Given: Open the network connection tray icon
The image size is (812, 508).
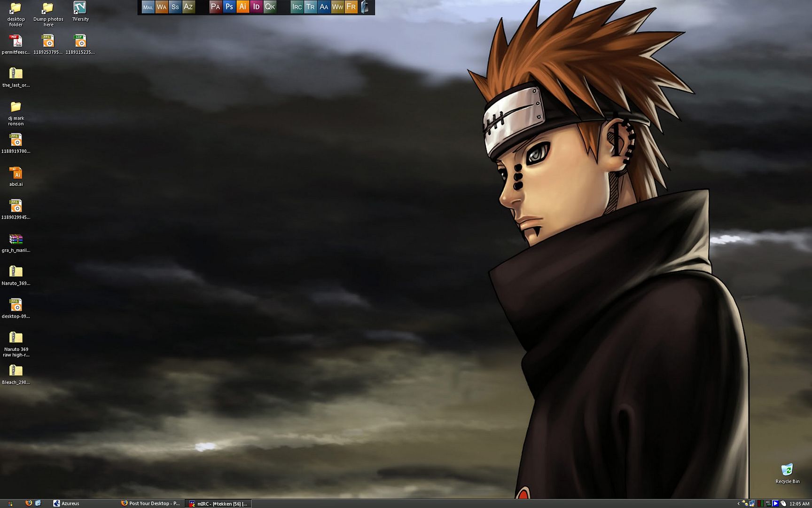Looking at the screenshot, I should click(x=752, y=503).
